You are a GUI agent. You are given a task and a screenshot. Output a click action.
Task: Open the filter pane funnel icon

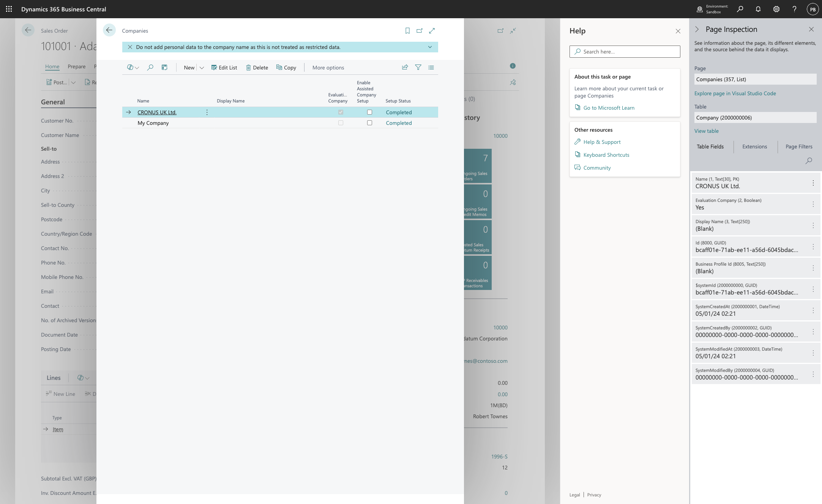tap(418, 68)
